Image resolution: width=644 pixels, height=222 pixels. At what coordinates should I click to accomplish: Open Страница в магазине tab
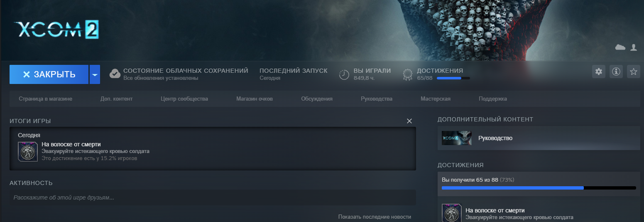pyautogui.click(x=46, y=99)
